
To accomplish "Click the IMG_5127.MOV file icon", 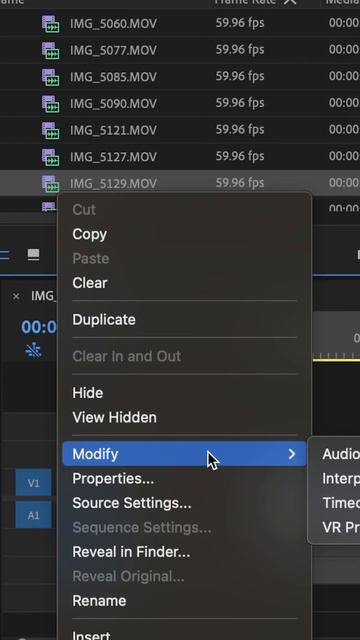I will click(51, 157).
